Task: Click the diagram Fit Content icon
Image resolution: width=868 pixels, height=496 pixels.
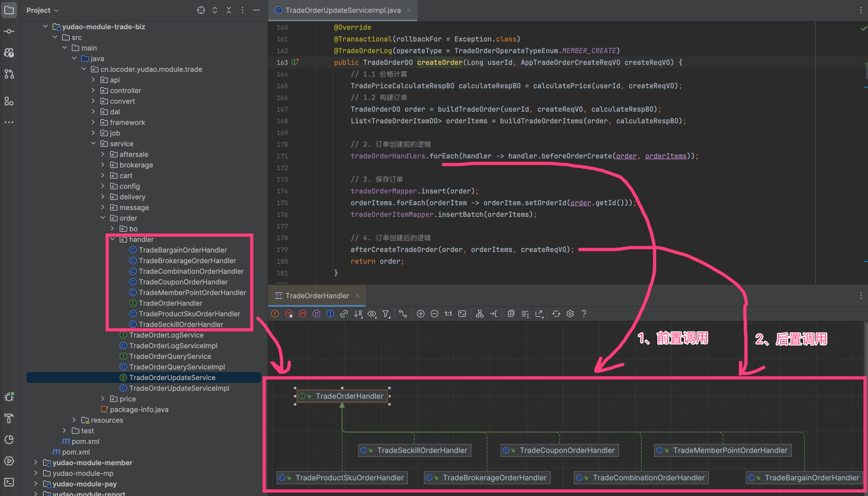Action: 462,314
